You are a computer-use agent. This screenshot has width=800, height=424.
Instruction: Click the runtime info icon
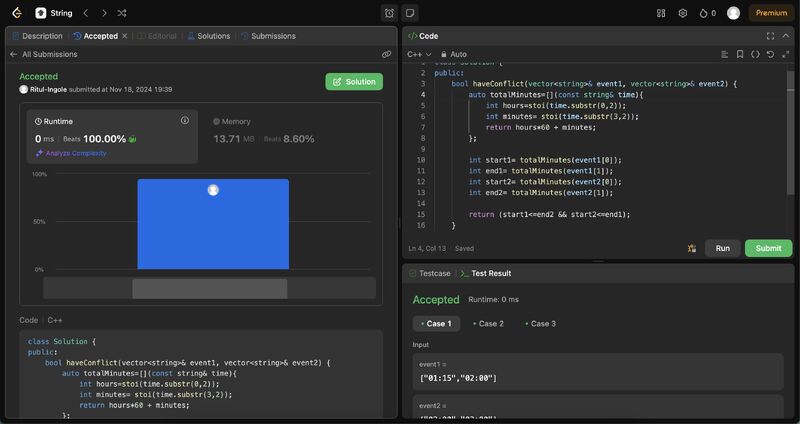click(x=185, y=120)
